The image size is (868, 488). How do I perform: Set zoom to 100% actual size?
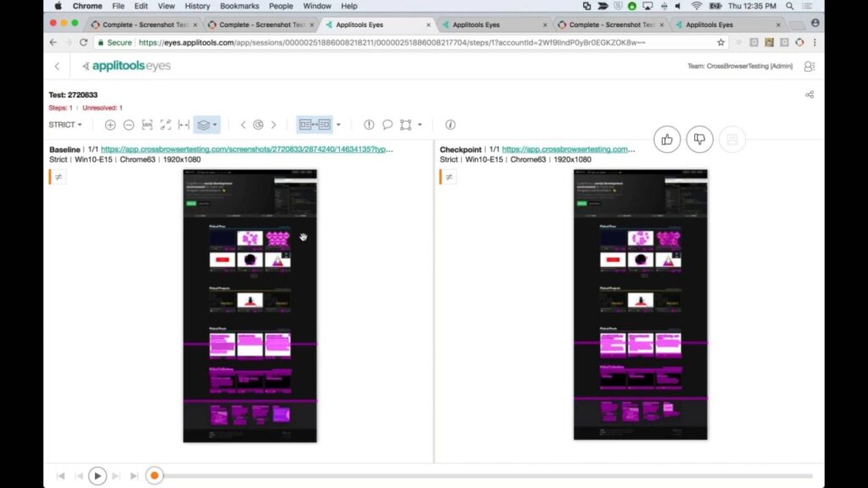point(147,125)
